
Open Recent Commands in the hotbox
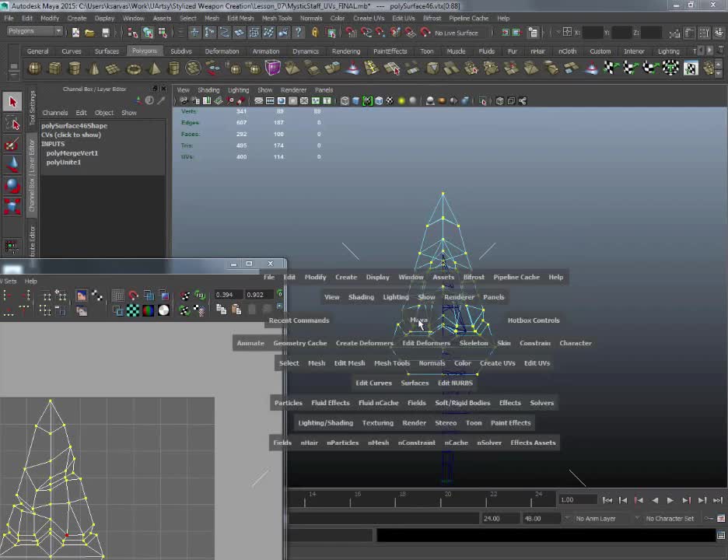(299, 320)
